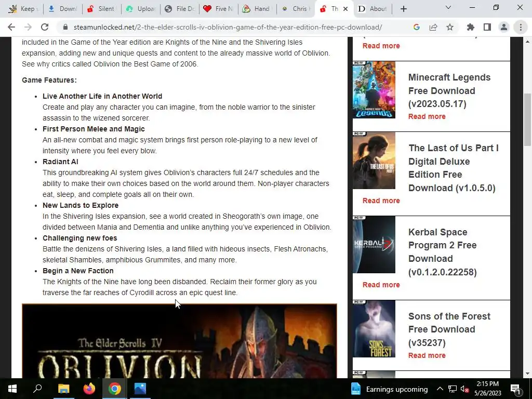Open a new tab
The width and height of the screenshot is (532, 399).
(403, 9)
